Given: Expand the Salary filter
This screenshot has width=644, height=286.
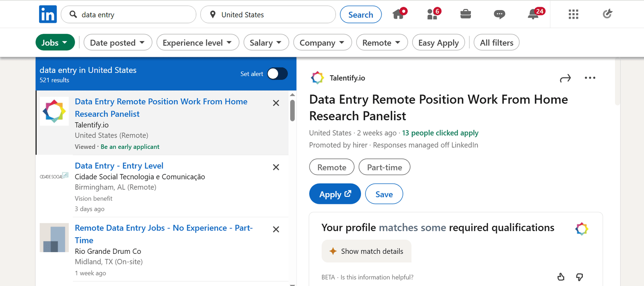Looking at the screenshot, I should tap(266, 42).
